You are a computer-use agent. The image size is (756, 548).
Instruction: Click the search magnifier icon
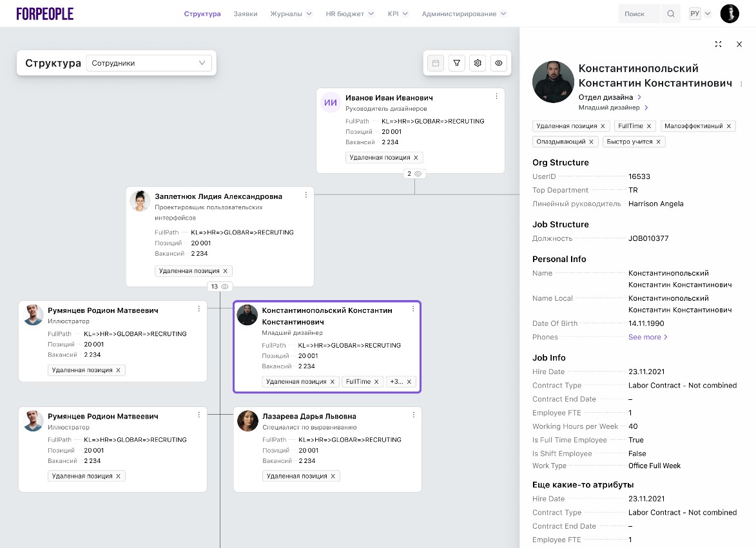tap(671, 14)
